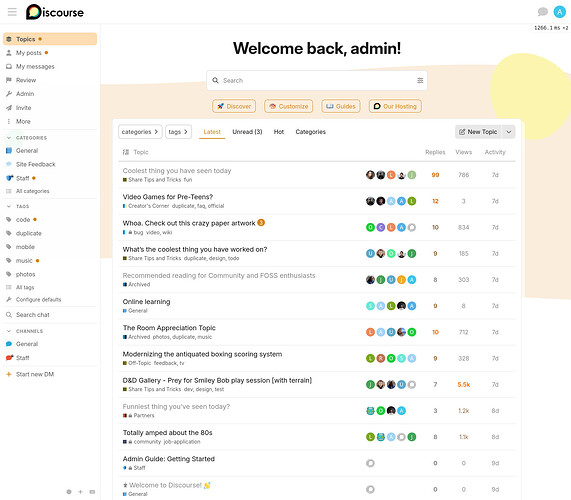Sort topics by Activity column
Viewport: 571px width, 500px height.
[x=495, y=152]
